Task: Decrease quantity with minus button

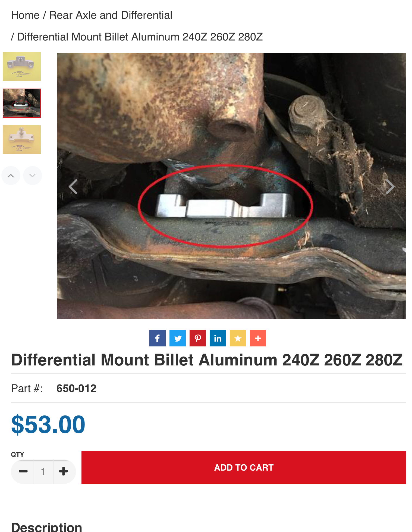Action: pyautogui.click(x=23, y=471)
